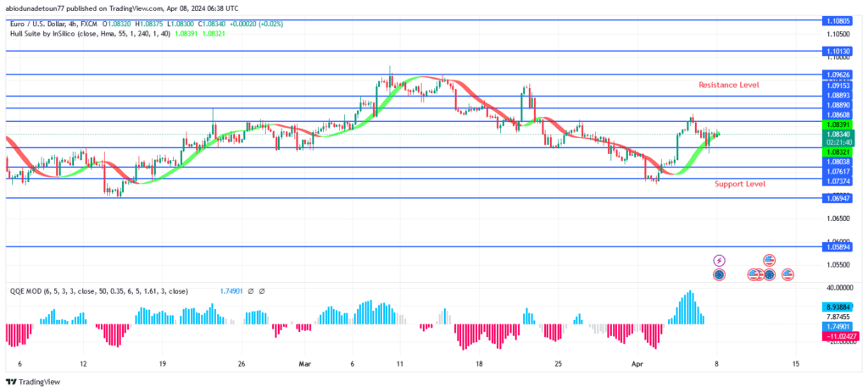868x392 pixels.
Task: Click the 1.74901 value in the QQE MOD legend
Action: click(x=231, y=290)
